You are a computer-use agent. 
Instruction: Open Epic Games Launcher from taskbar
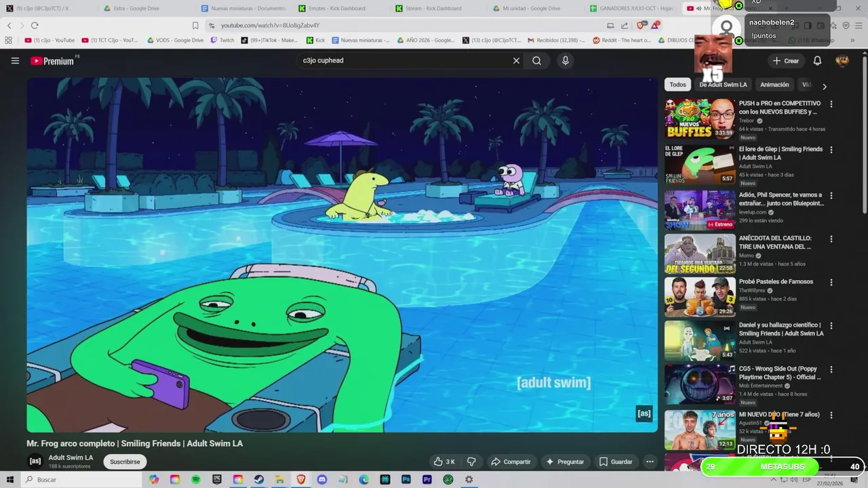217,479
